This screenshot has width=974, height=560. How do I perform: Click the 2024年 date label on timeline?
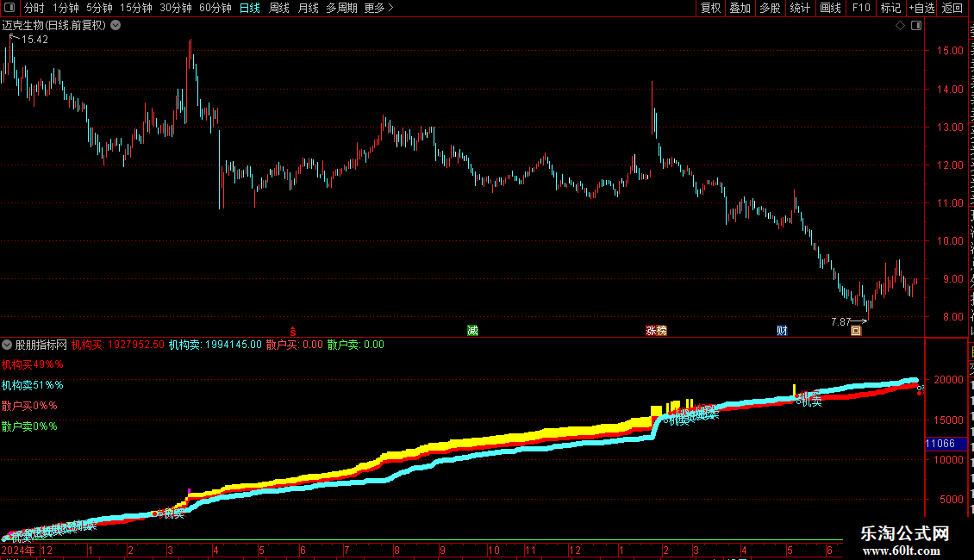(18, 550)
